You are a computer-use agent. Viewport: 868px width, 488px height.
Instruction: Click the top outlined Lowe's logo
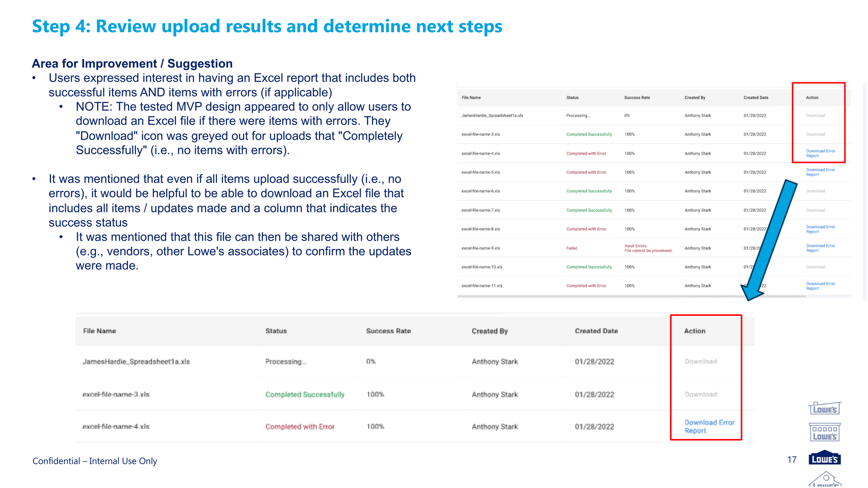tap(824, 408)
